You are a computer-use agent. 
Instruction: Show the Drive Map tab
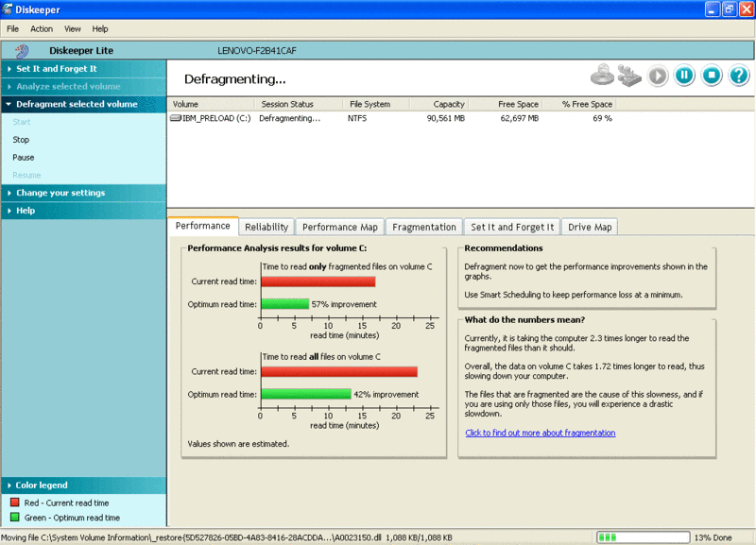click(x=590, y=227)
